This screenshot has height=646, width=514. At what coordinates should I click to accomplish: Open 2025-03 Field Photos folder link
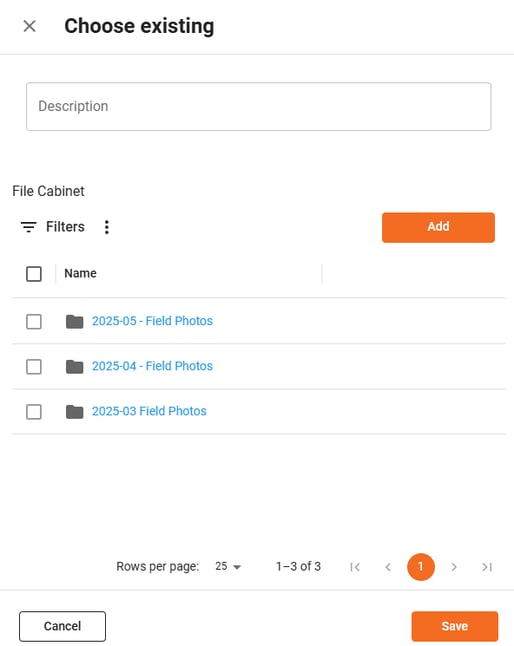pyautogui.click(x=149, y=411)
